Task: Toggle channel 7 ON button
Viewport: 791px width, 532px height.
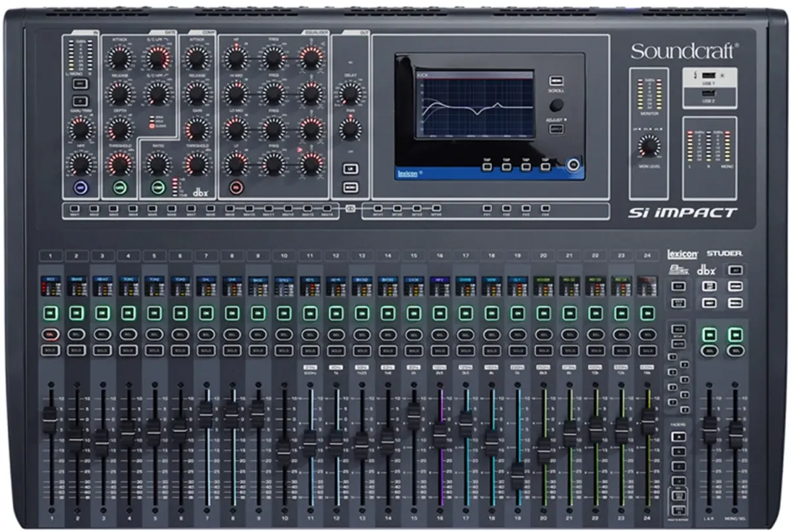Action: click(x=206, y=313)
